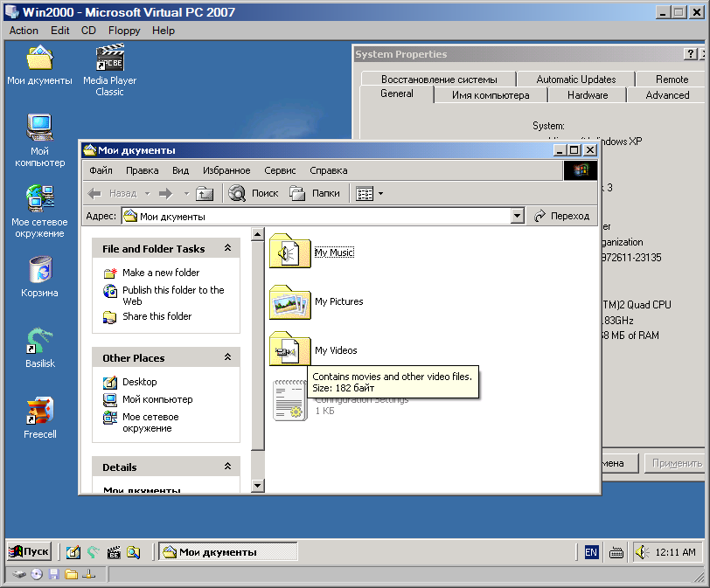
Task: Go to Desktop in Other Places
Action: pos(130,382)
